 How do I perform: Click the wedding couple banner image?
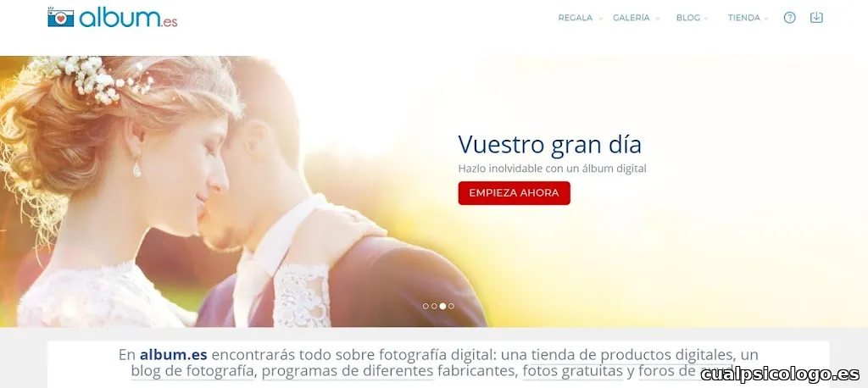(x=243, y=191)
